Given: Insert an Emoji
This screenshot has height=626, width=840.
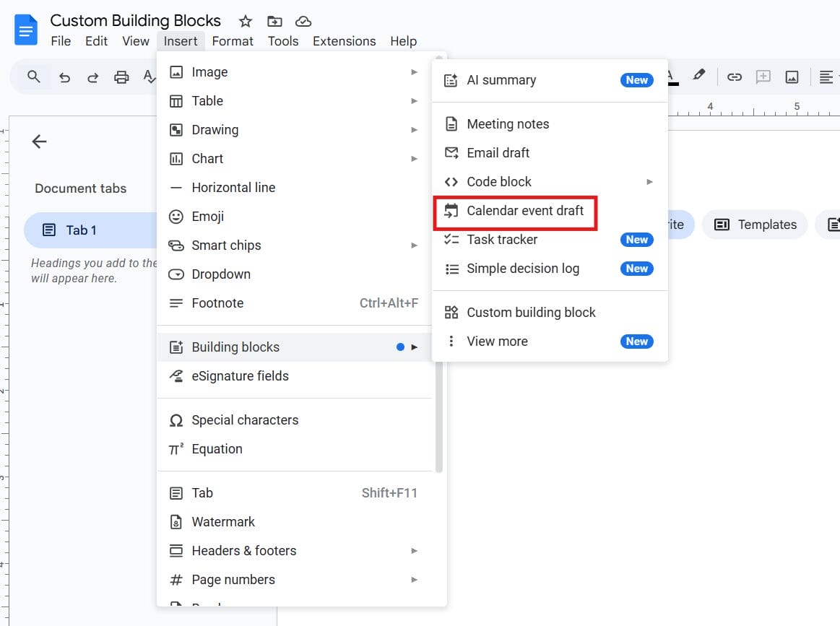Looking at the screenshot, I should tap(294, 217).
